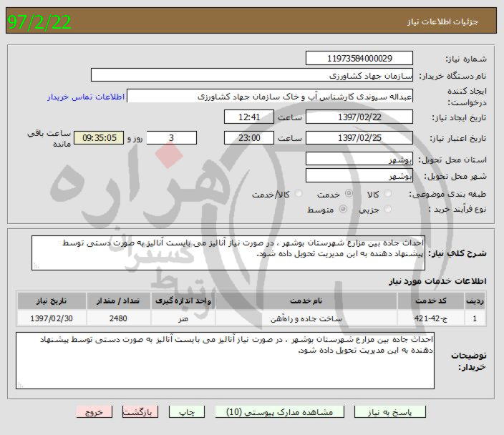Viewport: 504px width, 435px height.
Task: Click the جزئیات اطلاعات نیاز page title
Action: (x=442, y=21)
